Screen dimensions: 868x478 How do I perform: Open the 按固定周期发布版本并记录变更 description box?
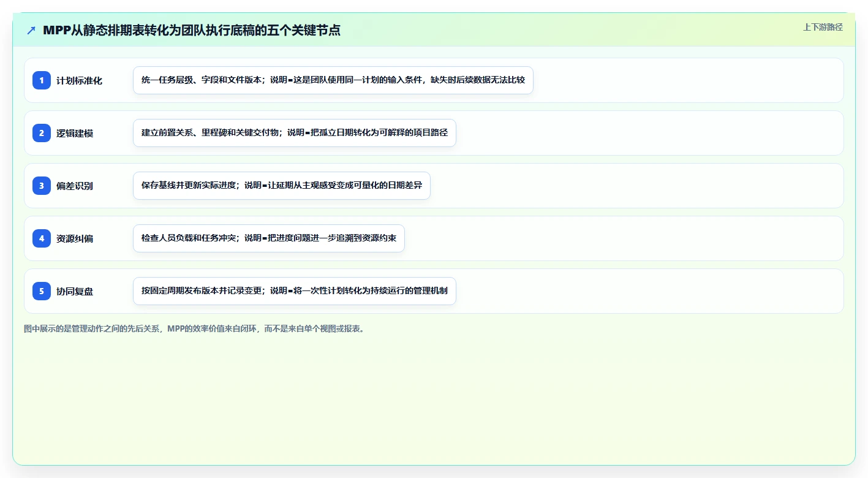pyautogui.click(x=295, y=291)
